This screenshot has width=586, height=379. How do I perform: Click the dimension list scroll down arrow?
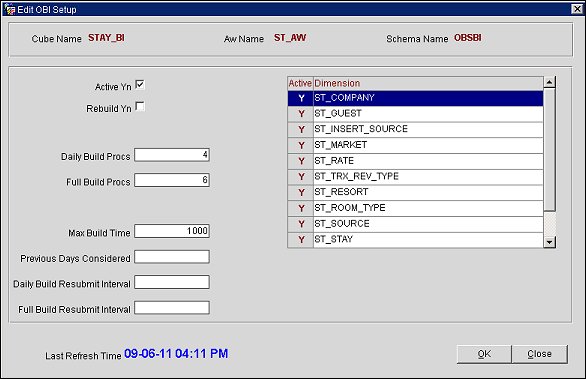(549, 242)
